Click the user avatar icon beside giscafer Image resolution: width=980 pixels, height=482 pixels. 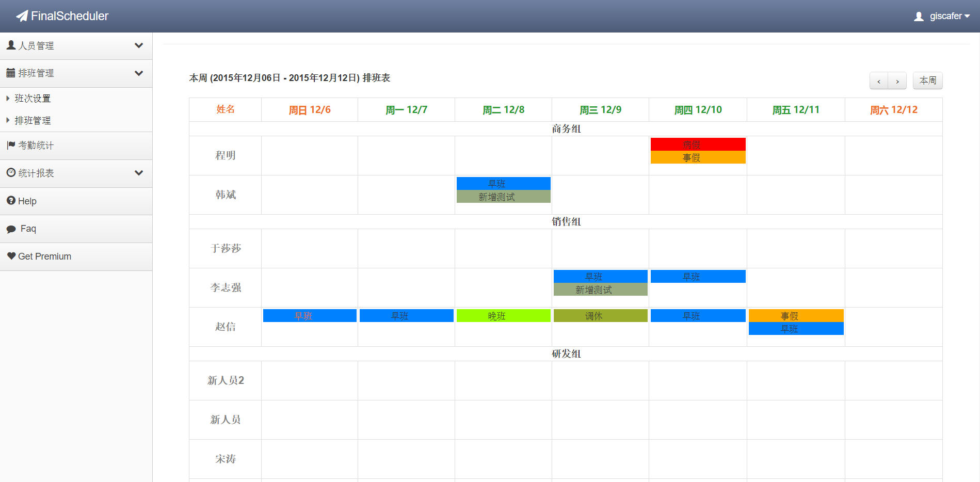(x=919, y=17)
